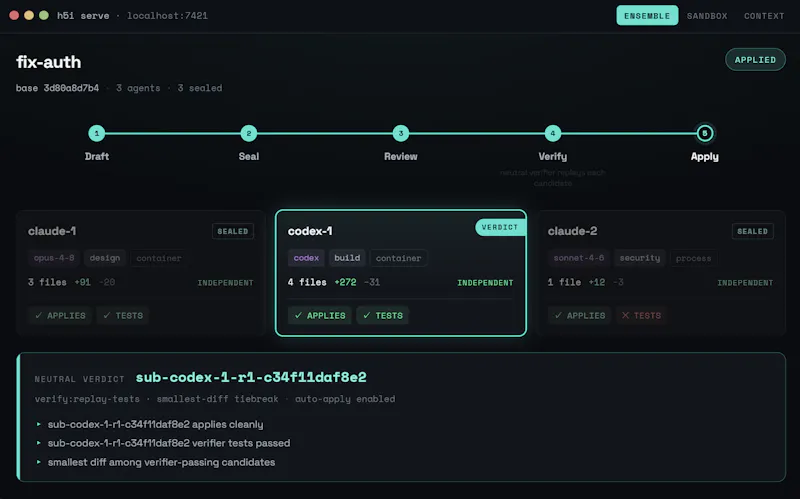Click the security tag on claude-2
The height and width of the screenshot is (499, 800).
click(x=640, y=258)
